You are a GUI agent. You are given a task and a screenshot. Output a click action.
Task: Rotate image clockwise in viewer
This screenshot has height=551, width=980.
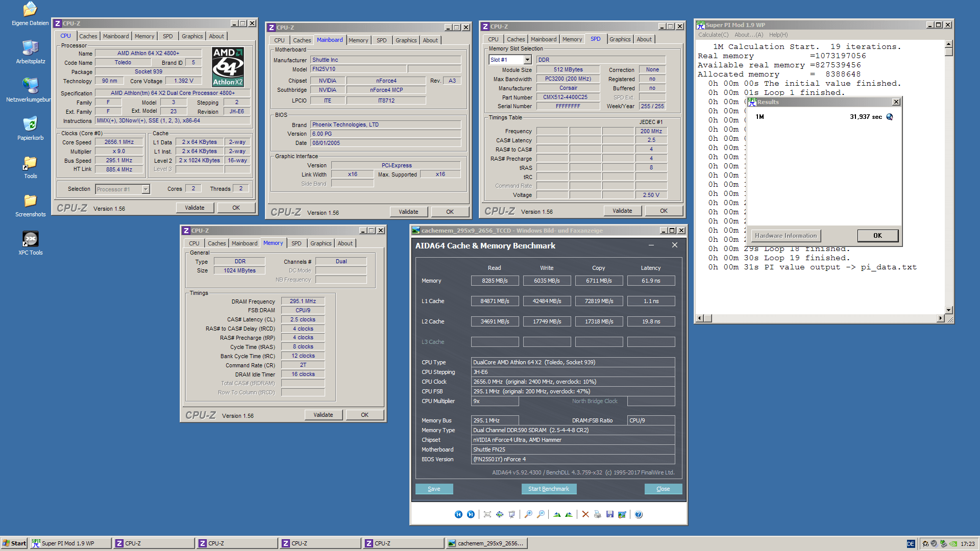[x=557, y=514]
